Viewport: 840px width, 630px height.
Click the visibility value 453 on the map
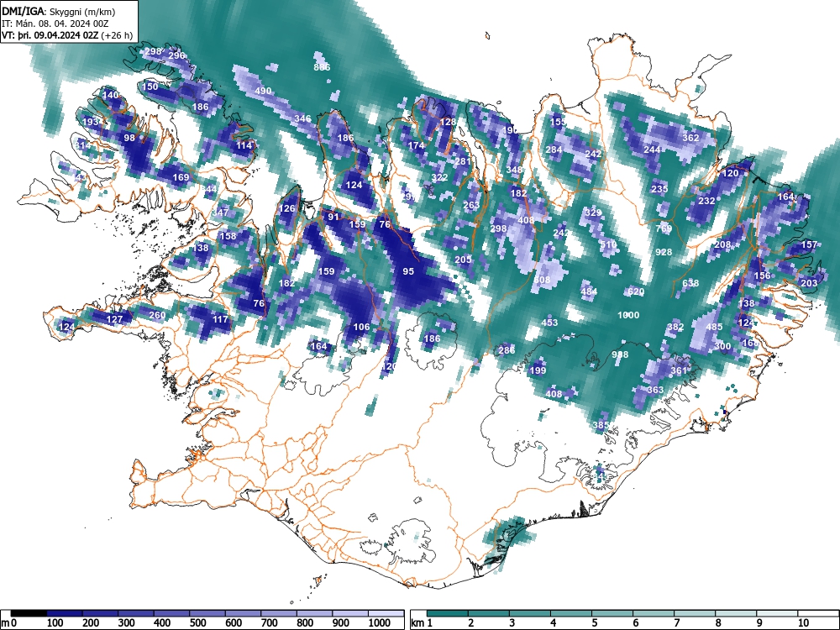click(x=549, y=323)
